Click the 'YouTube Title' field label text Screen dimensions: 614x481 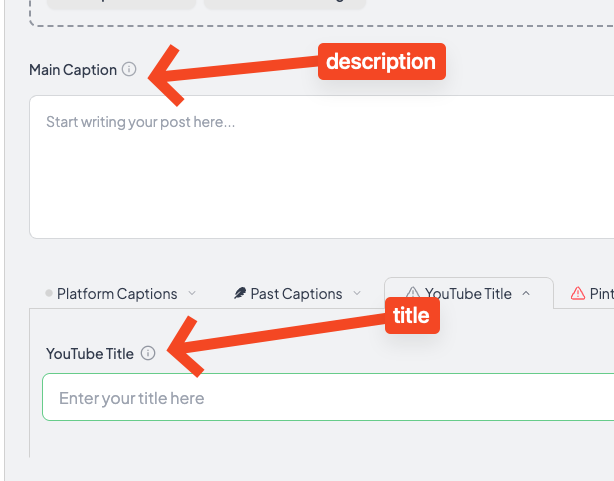[x=90, y=354]
